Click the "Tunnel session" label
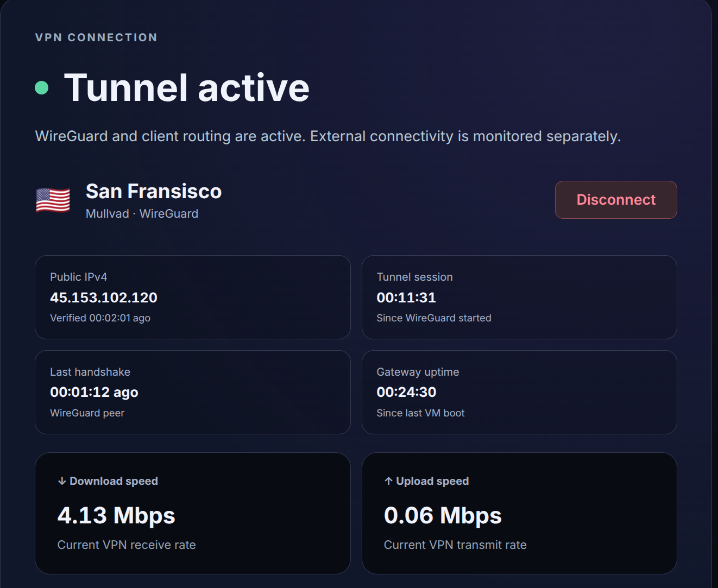 pos(414,277)
